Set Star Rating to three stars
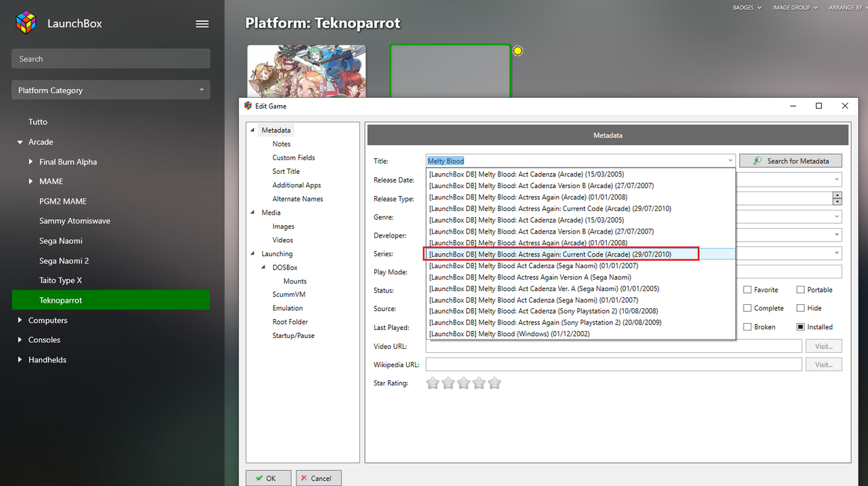Image resolution: width=868 pixels, height=486 pixels. click(464, 383)
